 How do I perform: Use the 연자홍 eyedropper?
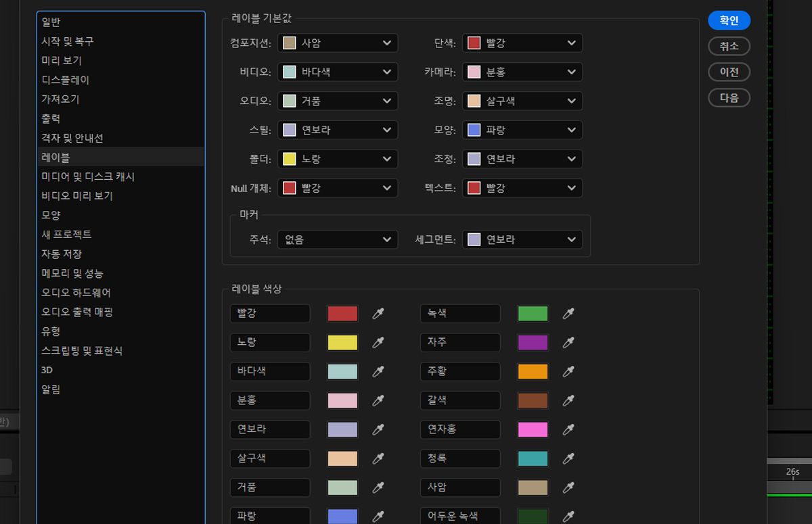tap(568, 429)
